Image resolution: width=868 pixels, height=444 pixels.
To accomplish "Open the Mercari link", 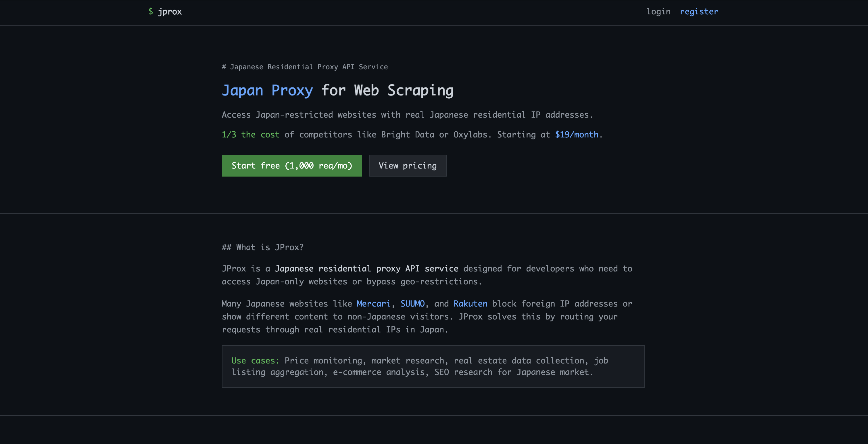I will point(373,303).
